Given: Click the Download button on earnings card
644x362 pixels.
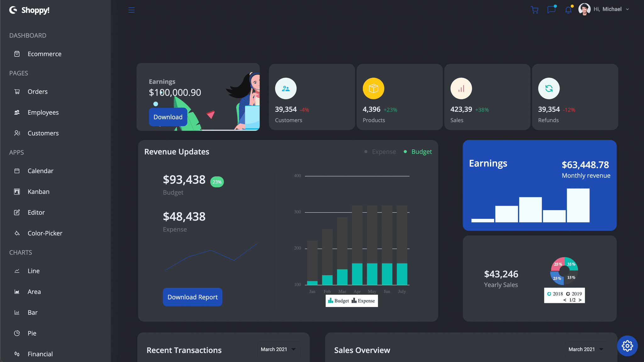Looking at the screenshot, I should (168, 117).
